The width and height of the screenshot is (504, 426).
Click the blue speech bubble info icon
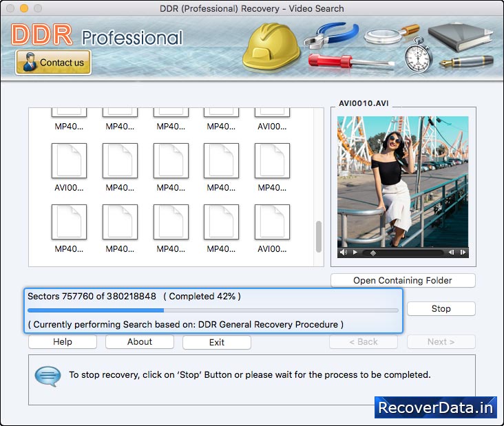48,376
